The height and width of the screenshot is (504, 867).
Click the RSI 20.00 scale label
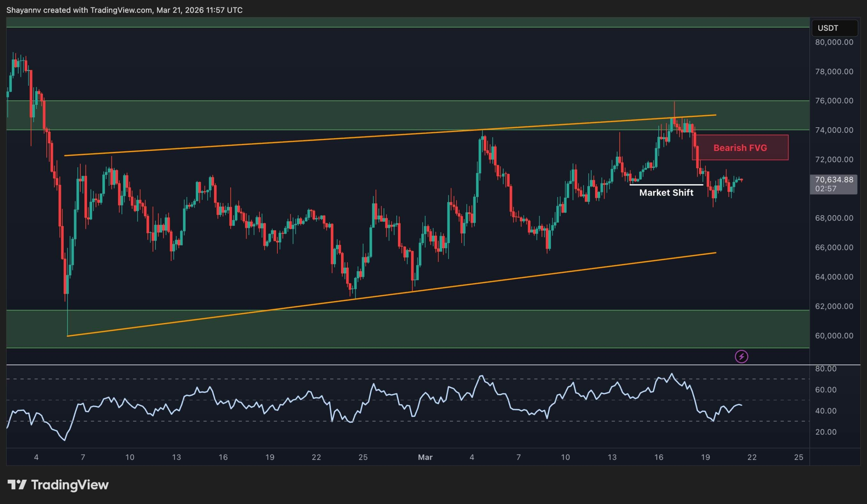[826, 432]
